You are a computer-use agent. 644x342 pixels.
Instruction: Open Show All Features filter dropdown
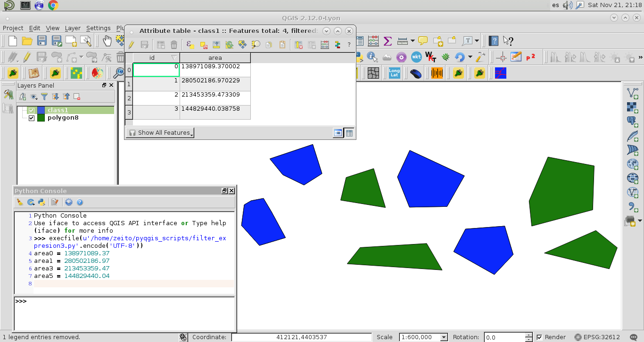click(160, 133)
